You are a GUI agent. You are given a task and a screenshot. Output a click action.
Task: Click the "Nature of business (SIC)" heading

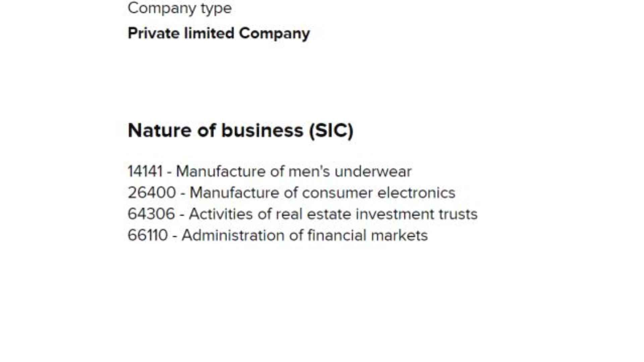point(240,131)
